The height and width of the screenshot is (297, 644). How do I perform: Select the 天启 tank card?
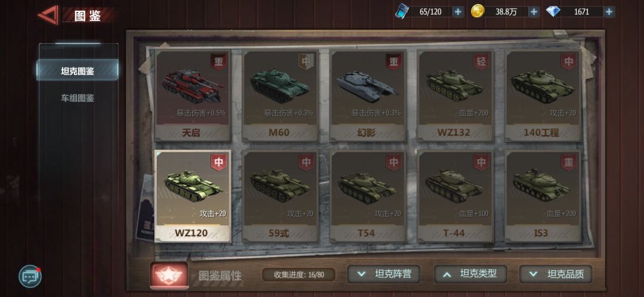click(x=193, y=95)
